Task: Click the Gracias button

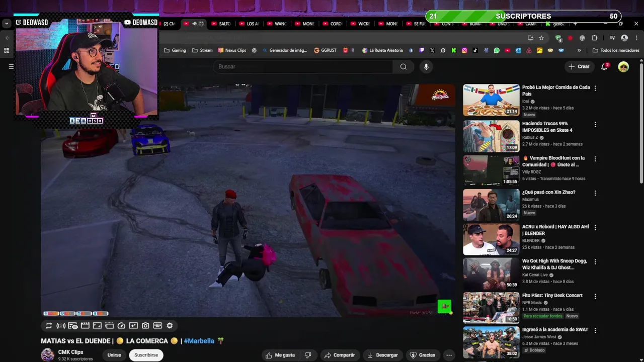Action: click(423, 355)
